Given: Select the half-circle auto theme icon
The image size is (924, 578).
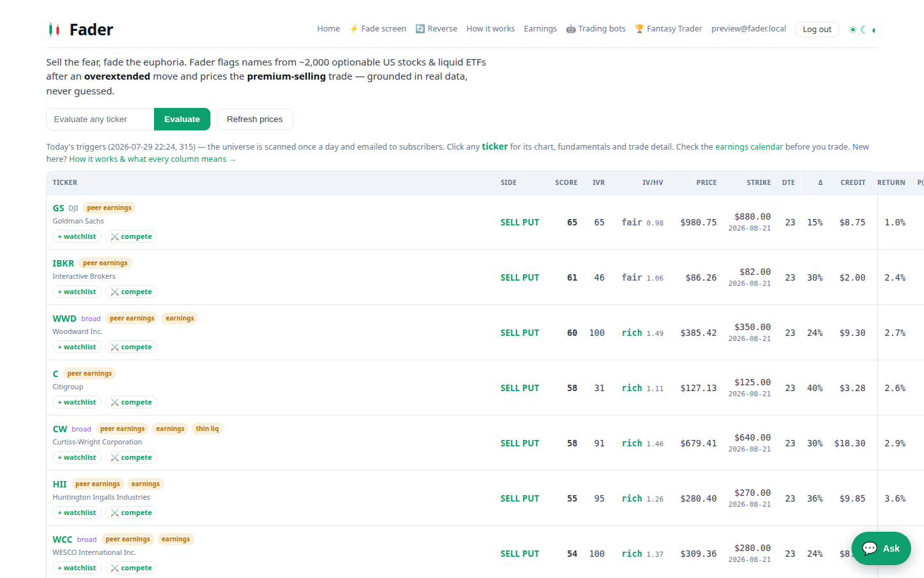Looking at the screenshot, I should [x=874, y=30].
